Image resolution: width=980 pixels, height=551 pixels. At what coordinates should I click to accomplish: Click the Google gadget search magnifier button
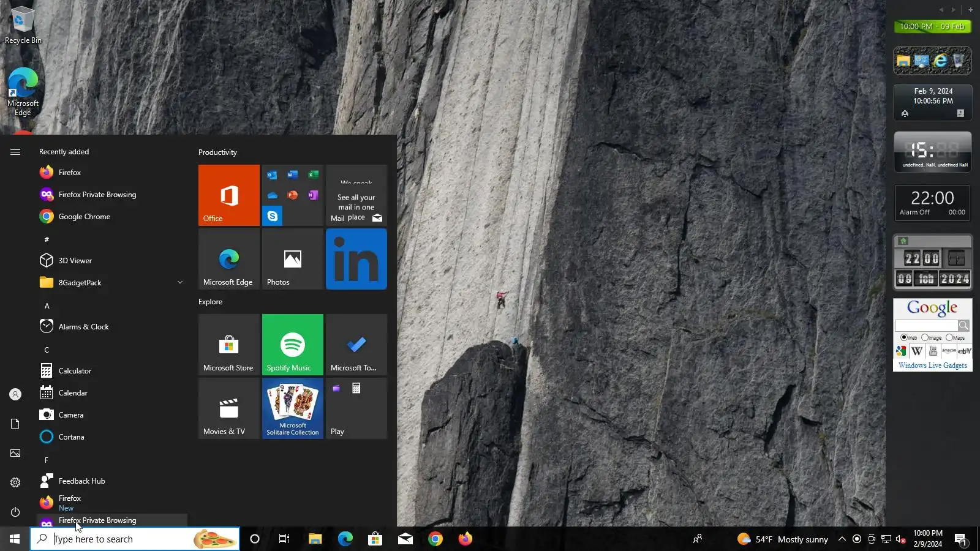click(964, 325)
